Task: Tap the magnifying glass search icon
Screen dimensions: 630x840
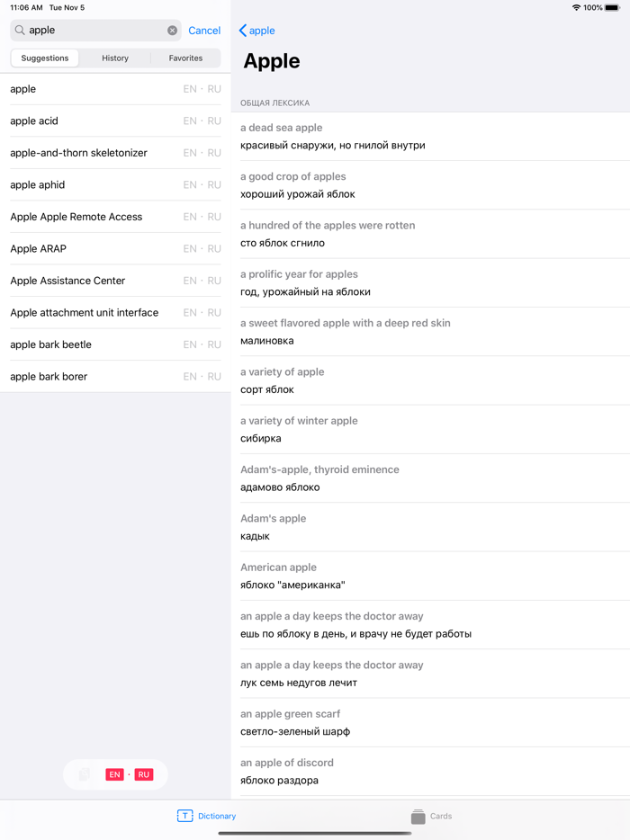Action: click(20, 31)
